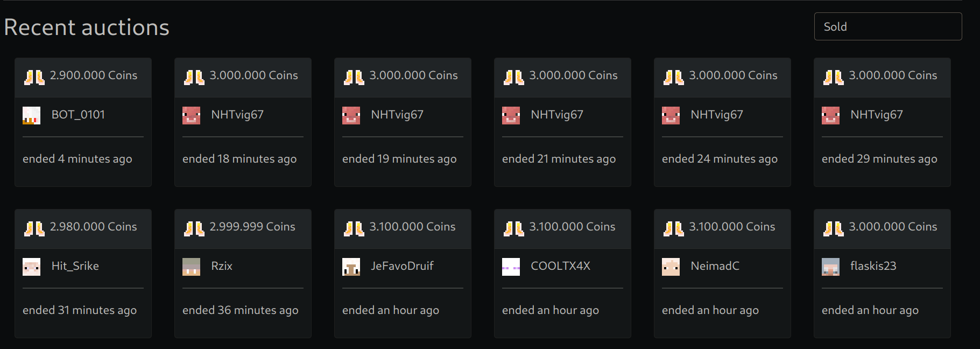Click Hit_Srike's player head avatar
The width and height of the screenshot is (980, 349).
tap(31, 267)
